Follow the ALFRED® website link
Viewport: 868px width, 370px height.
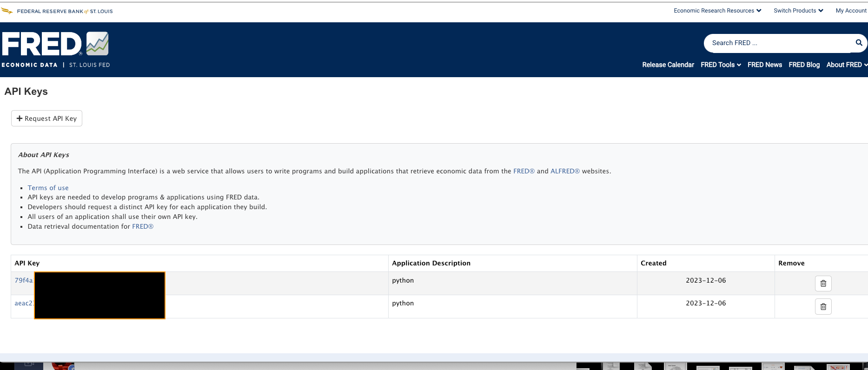tap(564, 171)
